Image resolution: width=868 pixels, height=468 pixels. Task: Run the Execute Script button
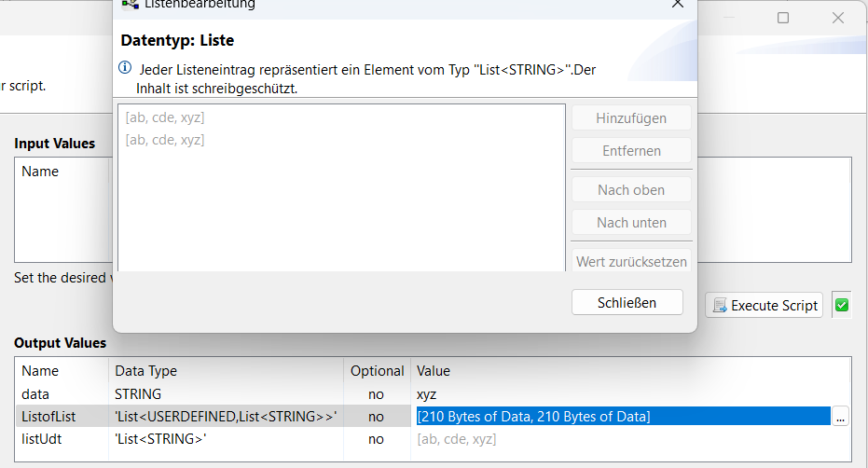tap(764, 305)
